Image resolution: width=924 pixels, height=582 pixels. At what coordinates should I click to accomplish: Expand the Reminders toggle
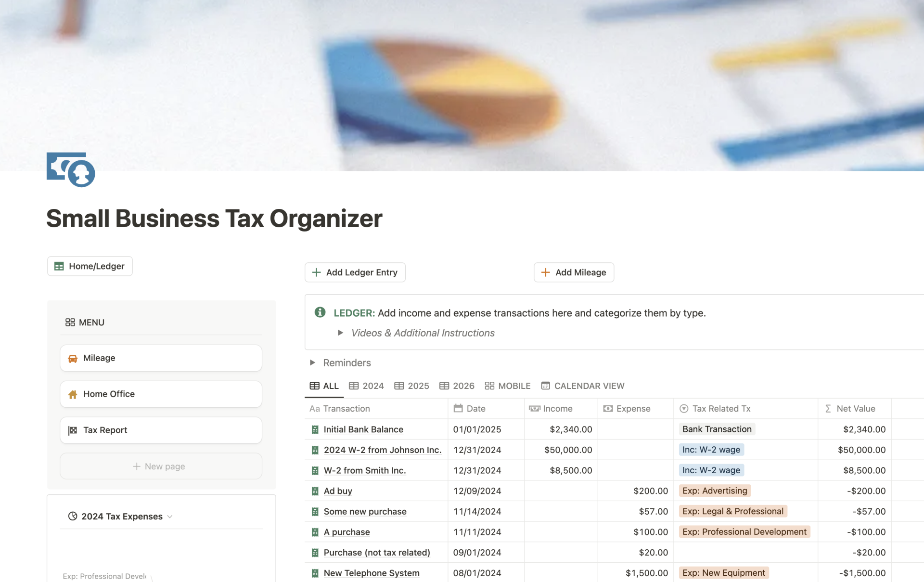click(x=312, y=362)
